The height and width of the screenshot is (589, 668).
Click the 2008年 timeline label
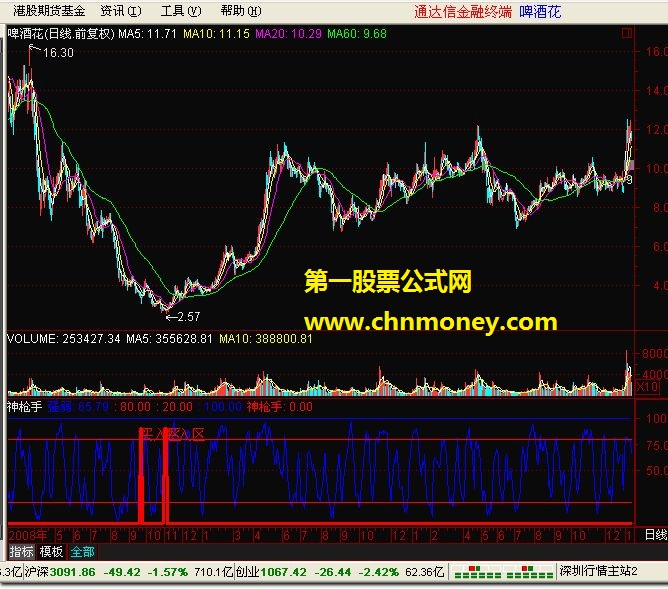pos(28,535)
